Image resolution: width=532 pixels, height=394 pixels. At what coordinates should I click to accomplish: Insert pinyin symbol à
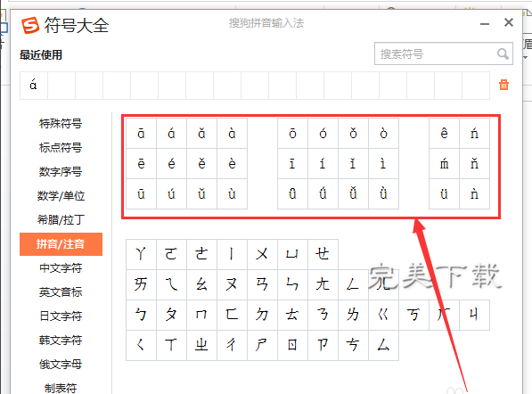tap(232, 134)
